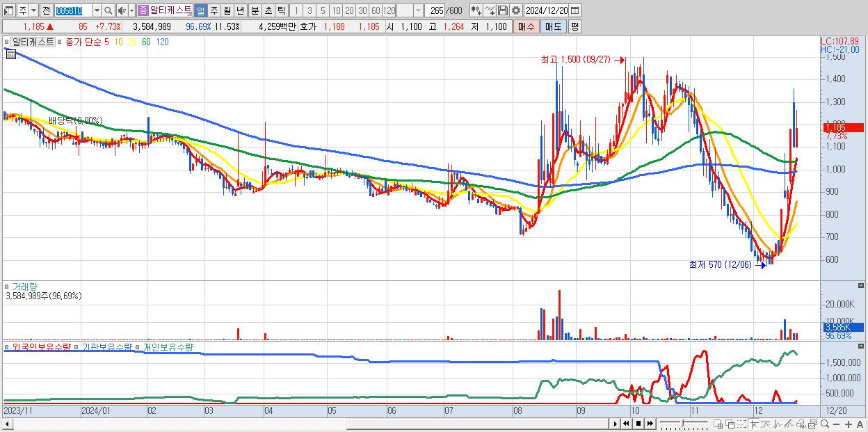The width and height of the screenshot is (868, 432).
Task: Select the daily 일 period
Action: coord(200,10)
